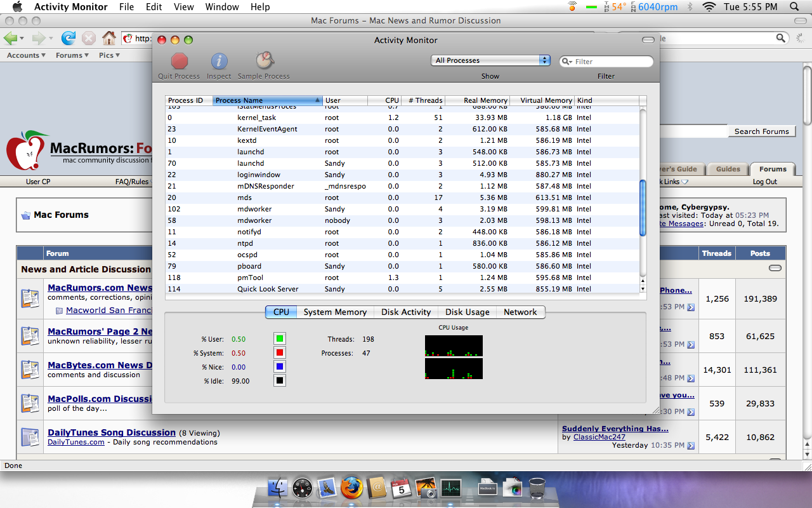Open the All Processes dropdown
Viewport: 812px width, 508px height.
pos(490,60)
